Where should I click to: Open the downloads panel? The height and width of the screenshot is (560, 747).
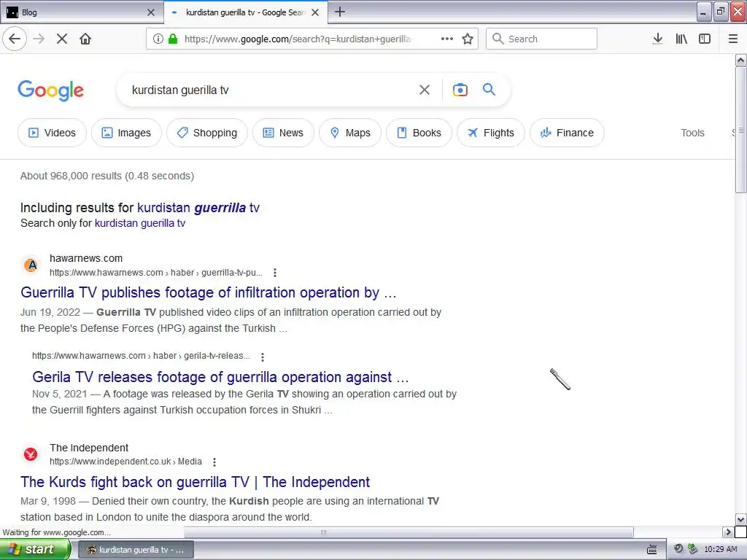pyautogui.click(x=657, y=39)
